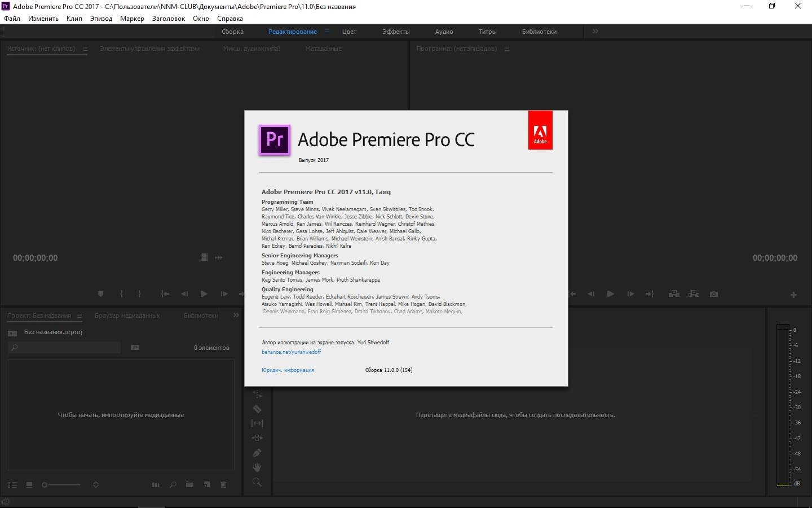Viewport: 812px width, 508px height.
Task: Open Program panel menu next to Программа
Action: point(507,49)
